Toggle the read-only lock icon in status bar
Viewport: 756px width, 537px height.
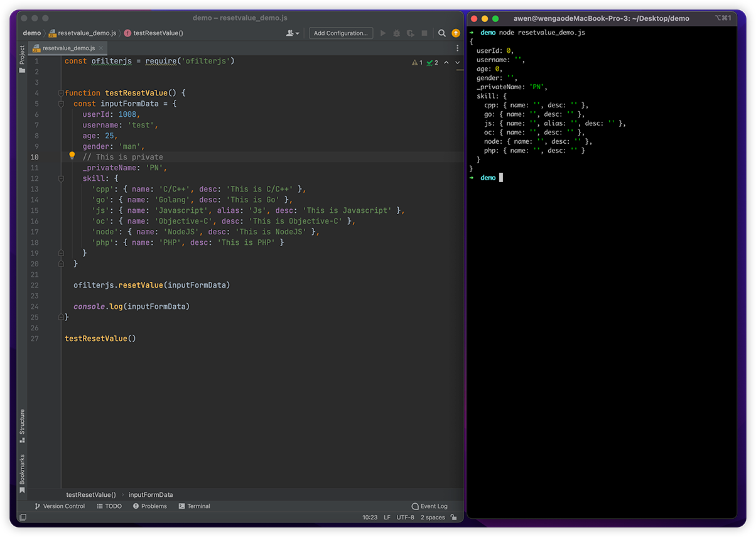(x=454, y=518)
